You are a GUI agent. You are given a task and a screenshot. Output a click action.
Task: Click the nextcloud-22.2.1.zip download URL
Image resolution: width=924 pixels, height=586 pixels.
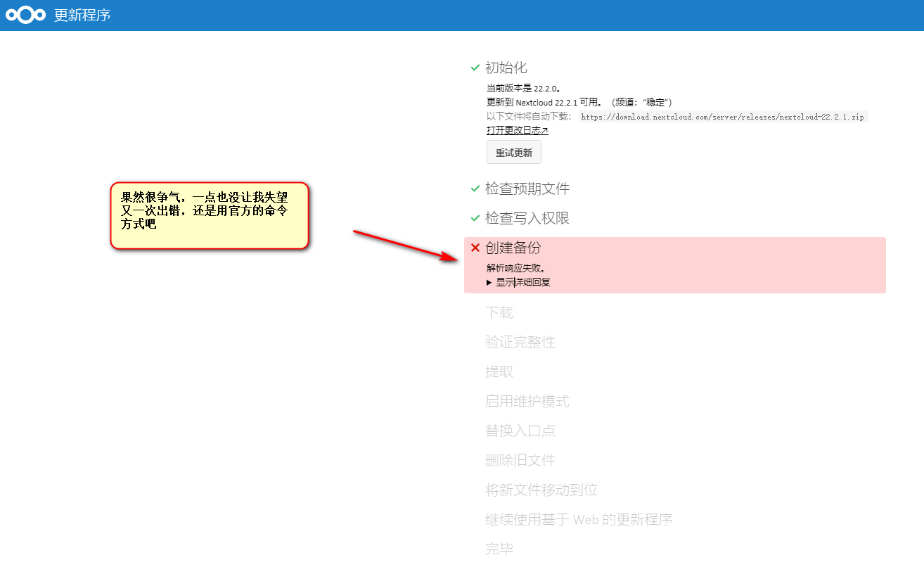[723, 117]
